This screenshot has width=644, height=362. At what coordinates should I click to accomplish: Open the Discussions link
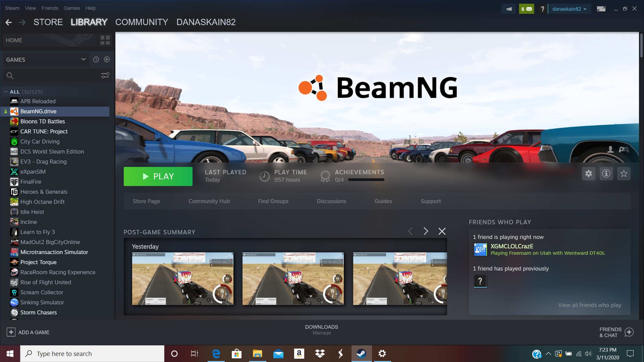[331, 201]
